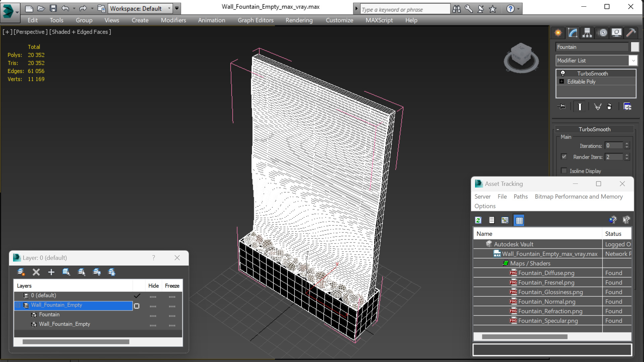Add selected objects to layer plus icon

coord(51,272)
